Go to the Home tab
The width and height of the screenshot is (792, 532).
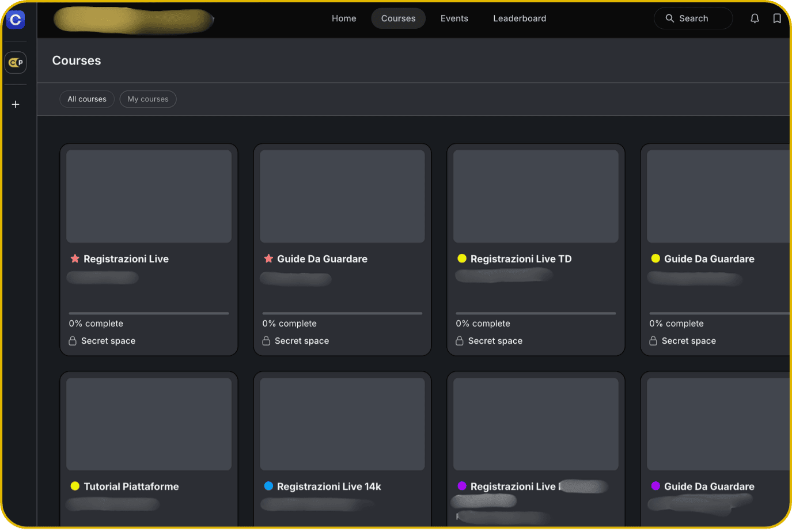coord(344,18)
